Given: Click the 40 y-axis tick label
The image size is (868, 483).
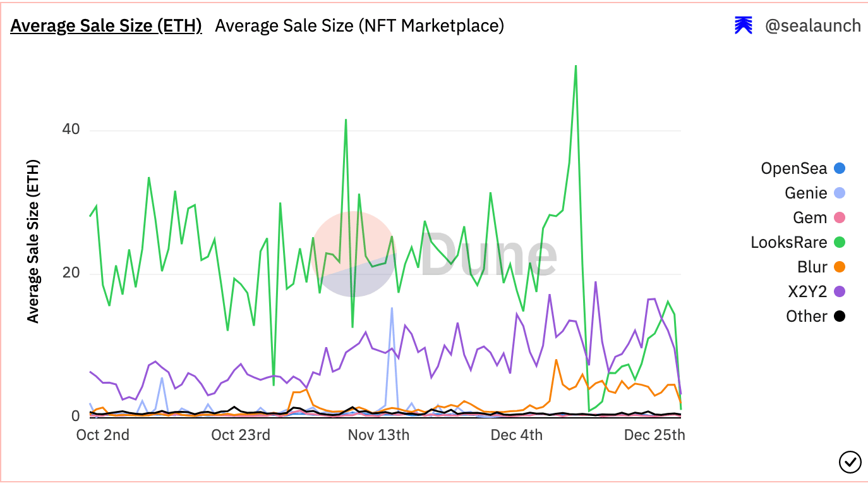Looking at the screenshot, I should coord(71,130).
